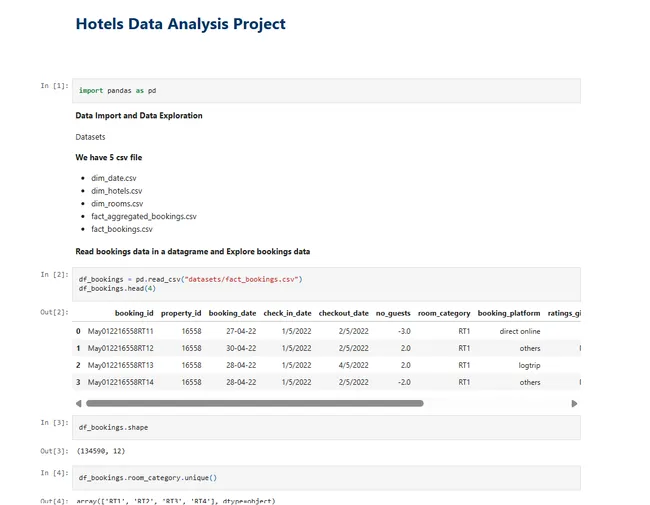
Task: Click the booking_id column header
Action: point(134,313)
